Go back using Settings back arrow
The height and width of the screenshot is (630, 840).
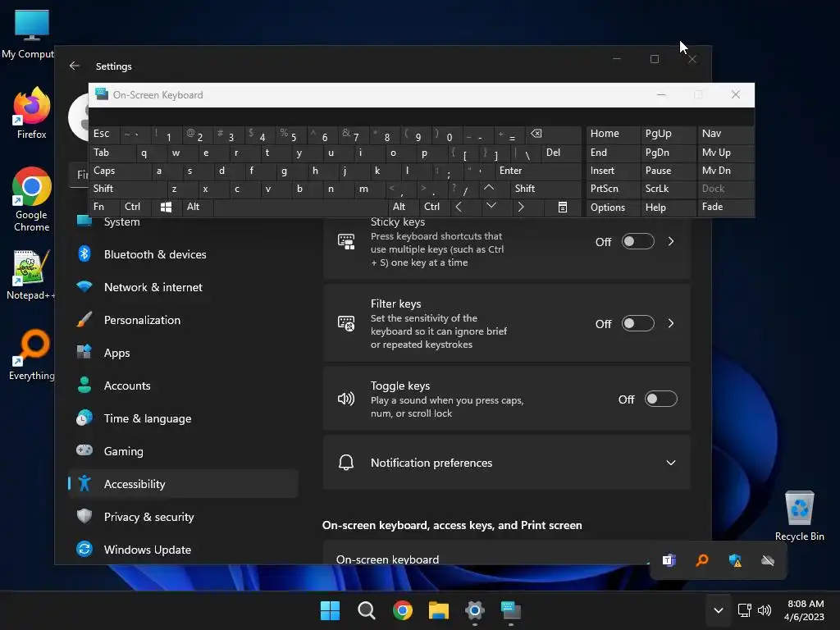click(x=75, y=66)
